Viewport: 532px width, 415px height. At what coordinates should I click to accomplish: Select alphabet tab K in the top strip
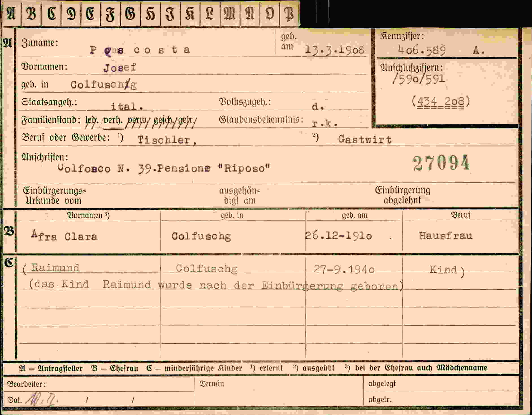tap(190, 13)
